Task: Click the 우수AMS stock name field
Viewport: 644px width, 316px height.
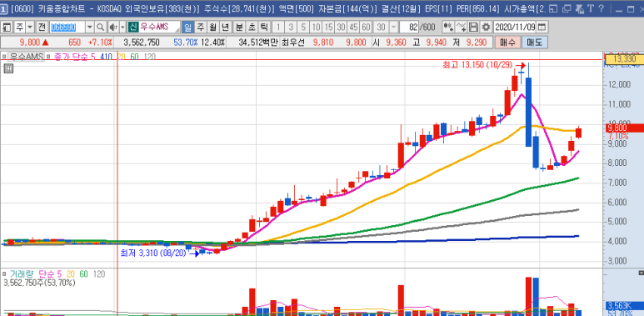Action: point(159,28)
